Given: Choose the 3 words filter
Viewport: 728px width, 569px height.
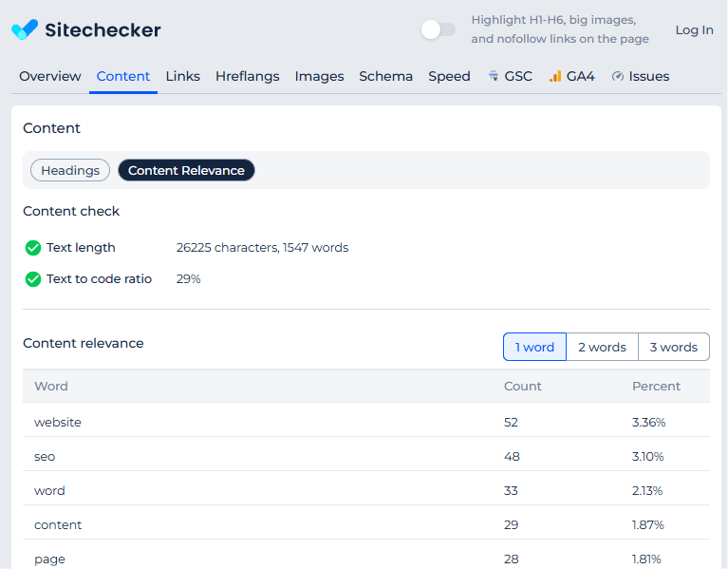Looking at the screenshot, I should coord(674,347).
